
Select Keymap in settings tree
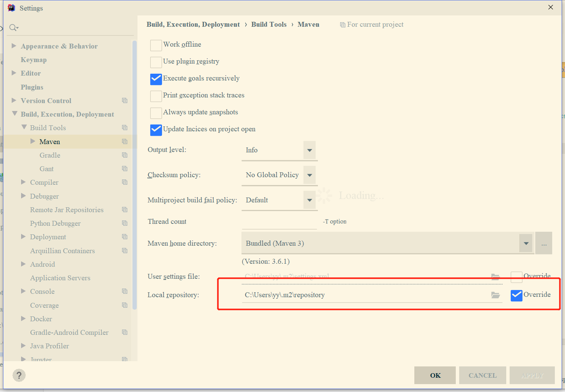[x=34, y=60]
